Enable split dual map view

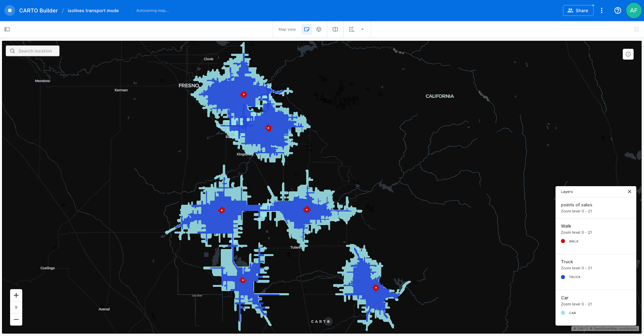tap(335, 29)
